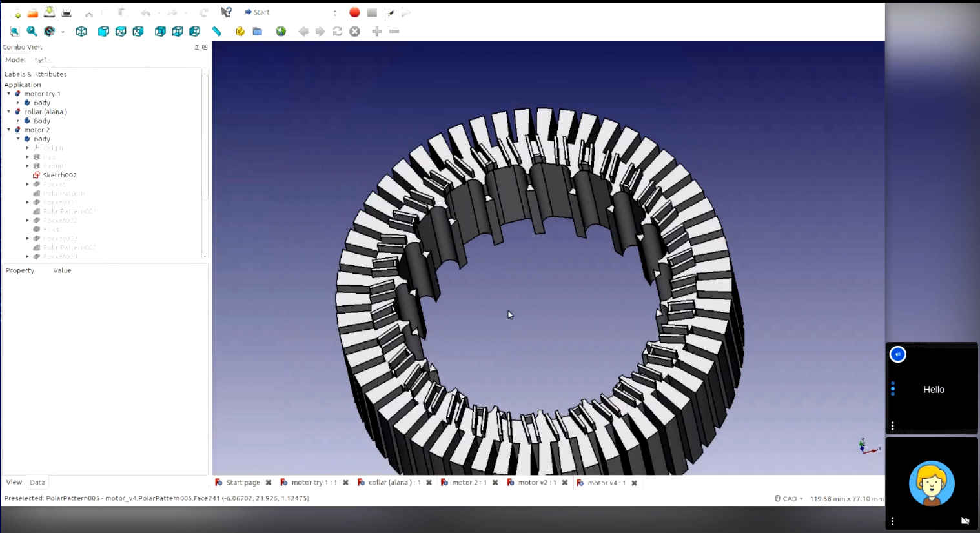Switch to the motor try 1 : 1 tab
Viewport: 980px width, 533px height.
(314, 483)
